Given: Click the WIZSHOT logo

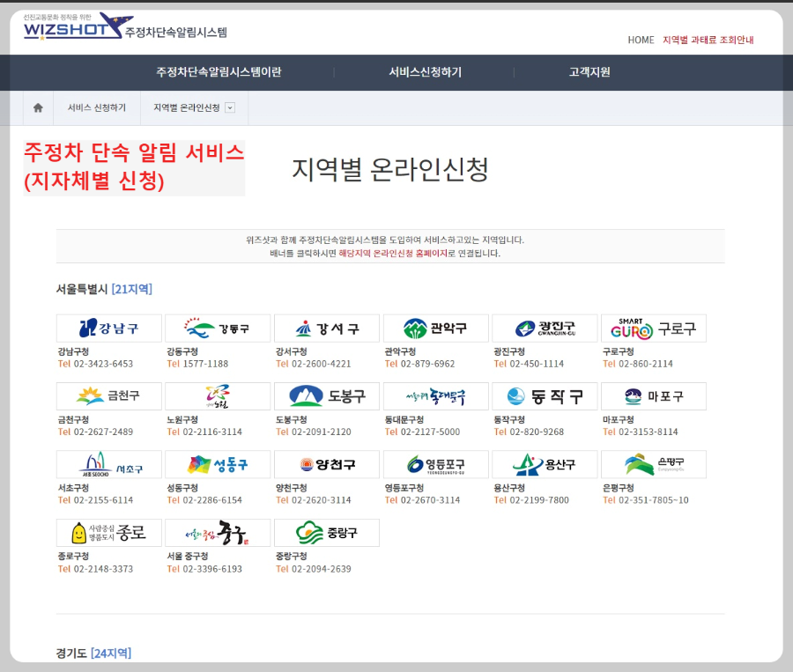Looking at the screenshot, I should (x=69, y=30).
